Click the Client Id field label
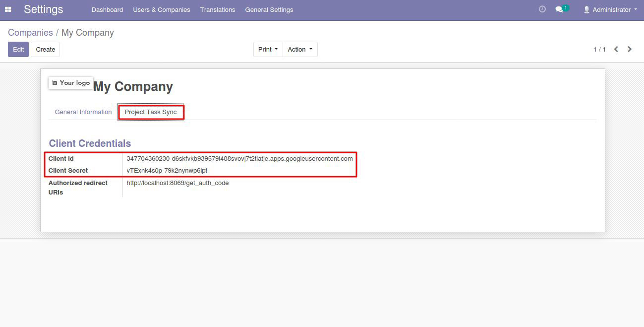 (x=61, y=159)
